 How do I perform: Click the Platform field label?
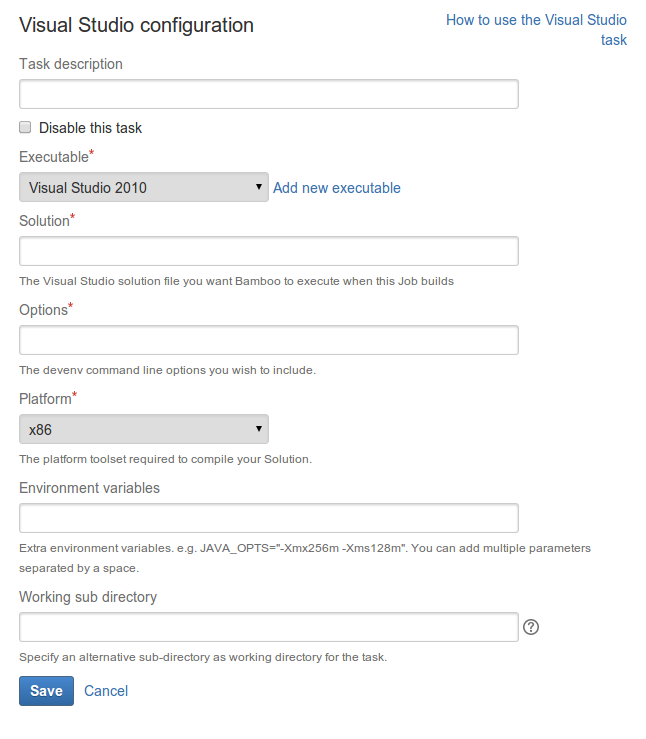(45, 399)
